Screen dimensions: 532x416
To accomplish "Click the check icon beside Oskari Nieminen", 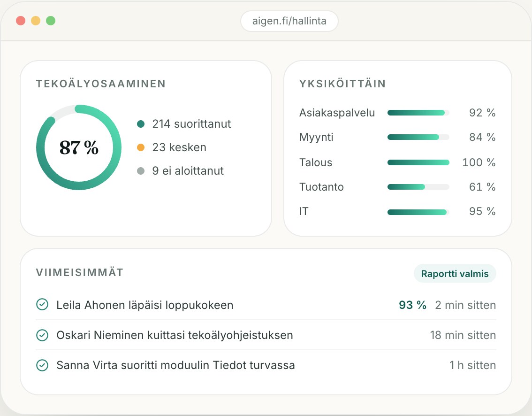I will pos(42,335).
